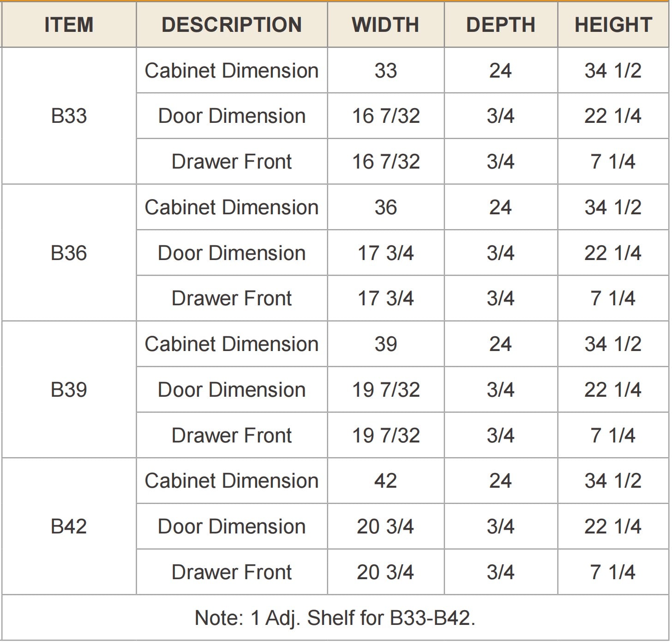This screenshot has width=672, height=642.
Task: Select the B39 item cell
Action: pyautogui.click(x=69, y=389)
